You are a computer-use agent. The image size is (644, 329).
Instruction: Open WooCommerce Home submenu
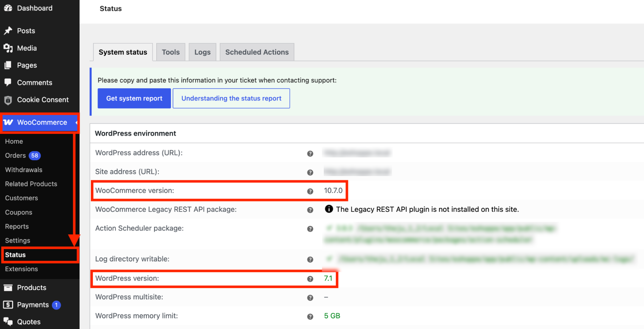tap(14, 141)
